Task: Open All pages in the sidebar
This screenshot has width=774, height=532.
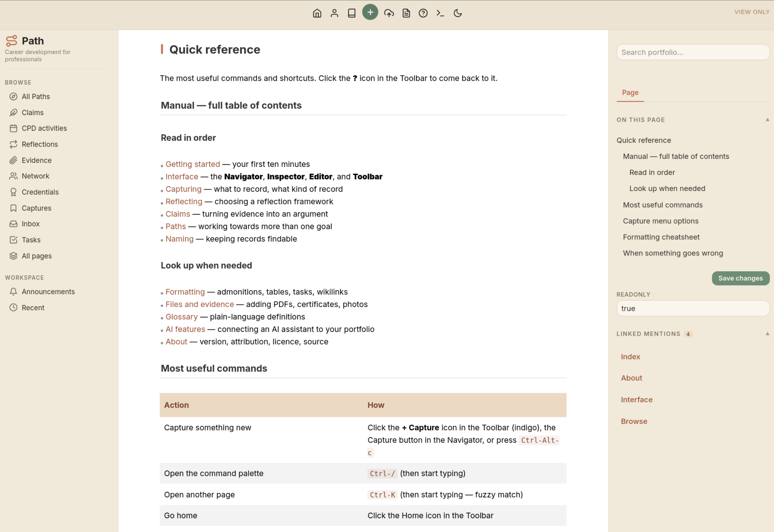Action: pyautogui.click(x=37, y=256)
